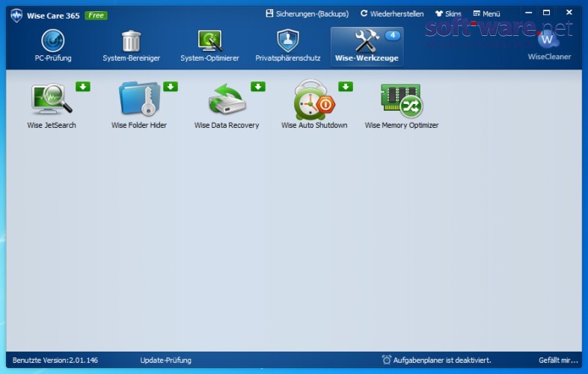Click the Wise Folder Hider label

click(x=139, y=126)
